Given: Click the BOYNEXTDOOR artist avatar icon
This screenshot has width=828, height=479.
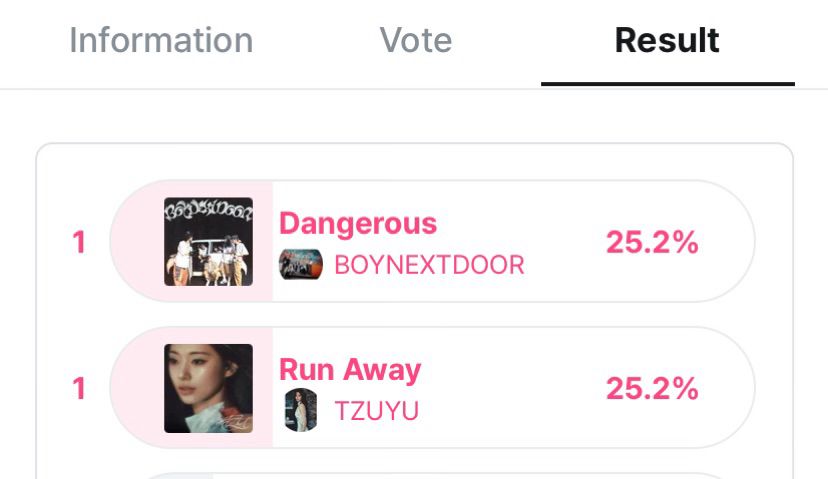Looking at the screenshot, I should (x=300, y=264).
